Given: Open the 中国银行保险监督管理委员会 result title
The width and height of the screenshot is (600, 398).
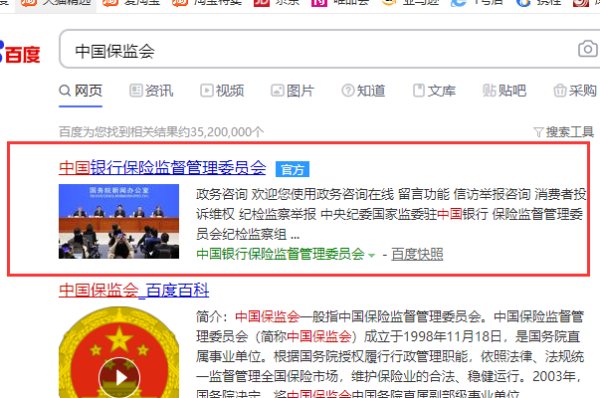Looking at the screenshot, I should tap(162, 168).
